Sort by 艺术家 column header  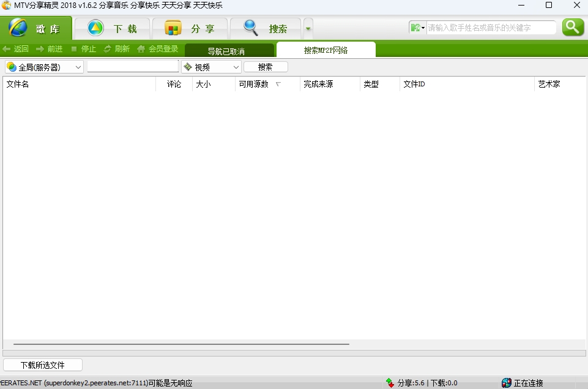coord(560,84)
